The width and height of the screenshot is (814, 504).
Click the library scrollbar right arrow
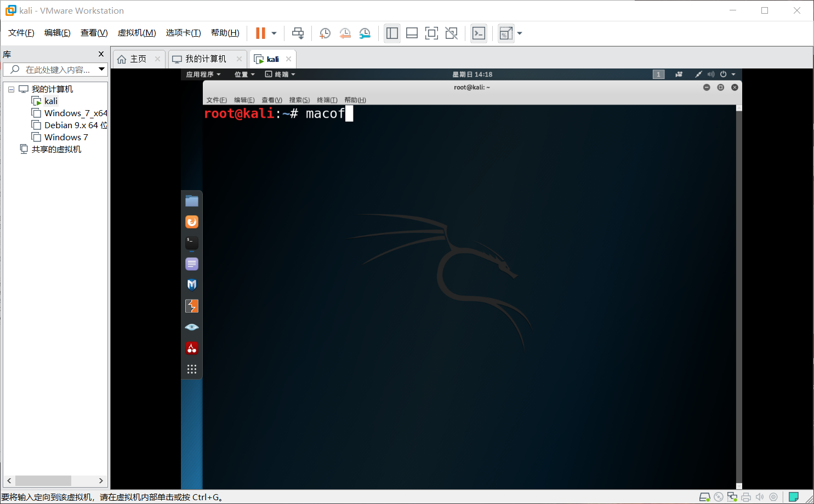pyautogui.click(x=101, y=480)
